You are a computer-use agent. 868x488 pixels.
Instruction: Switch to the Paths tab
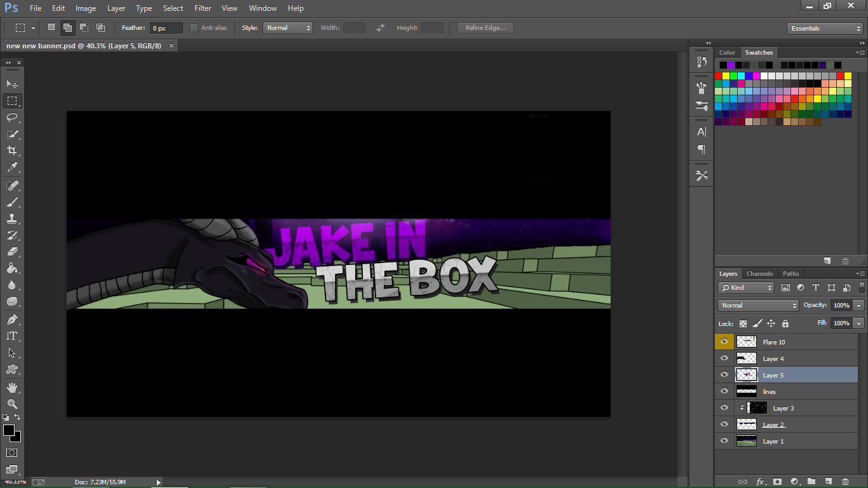[x=790, y=274]
